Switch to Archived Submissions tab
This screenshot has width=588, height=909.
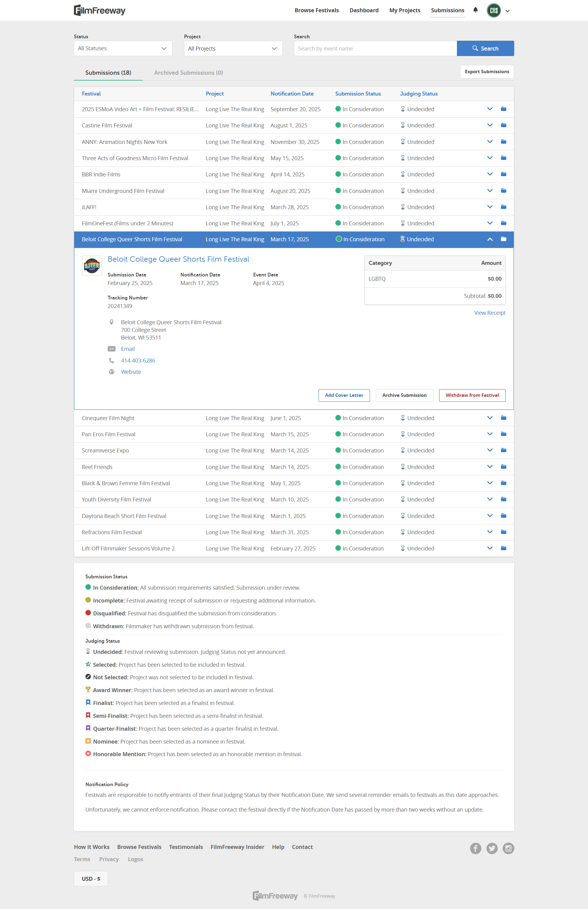click(188, 73)
